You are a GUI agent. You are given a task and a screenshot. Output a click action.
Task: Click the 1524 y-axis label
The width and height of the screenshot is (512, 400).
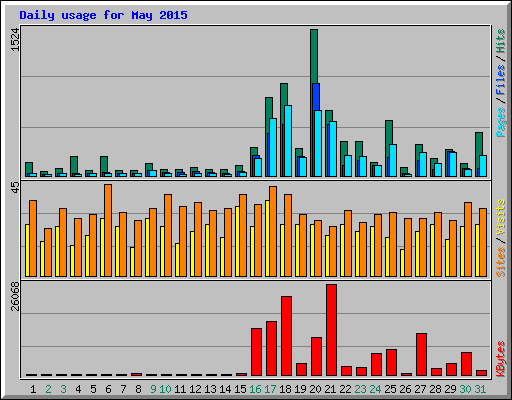[x=15, y=39]
